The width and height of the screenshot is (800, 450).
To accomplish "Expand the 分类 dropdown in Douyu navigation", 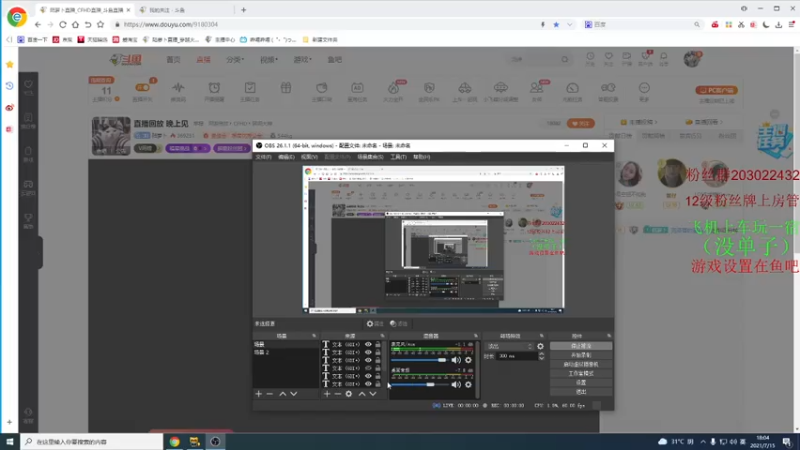I will [x=235, y=60].
